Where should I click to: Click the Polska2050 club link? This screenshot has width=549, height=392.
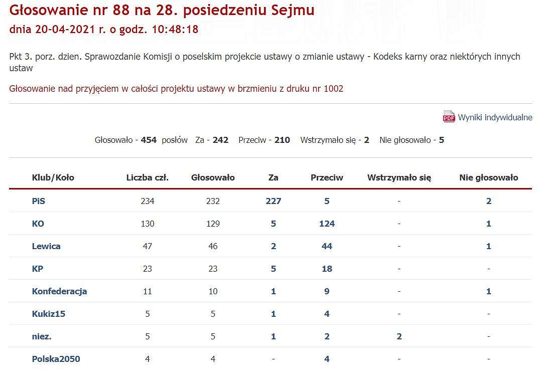tap(56, 359)
